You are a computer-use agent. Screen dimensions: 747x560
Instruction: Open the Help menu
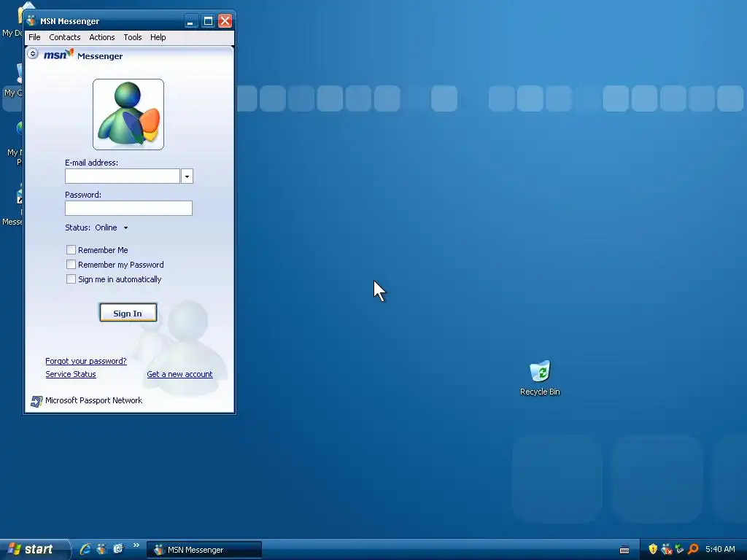(158, 37)
